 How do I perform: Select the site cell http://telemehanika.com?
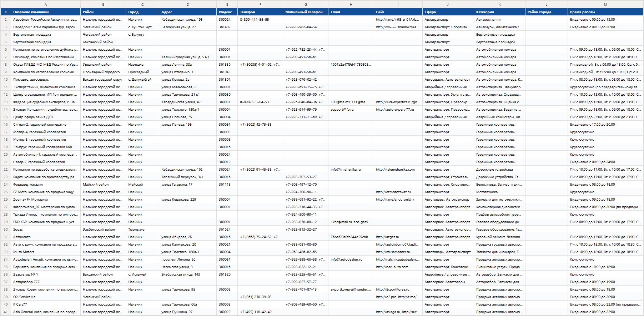tap(398, 170)
